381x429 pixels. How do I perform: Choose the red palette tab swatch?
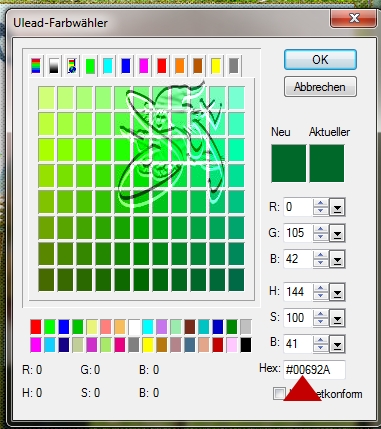point(162,66)
